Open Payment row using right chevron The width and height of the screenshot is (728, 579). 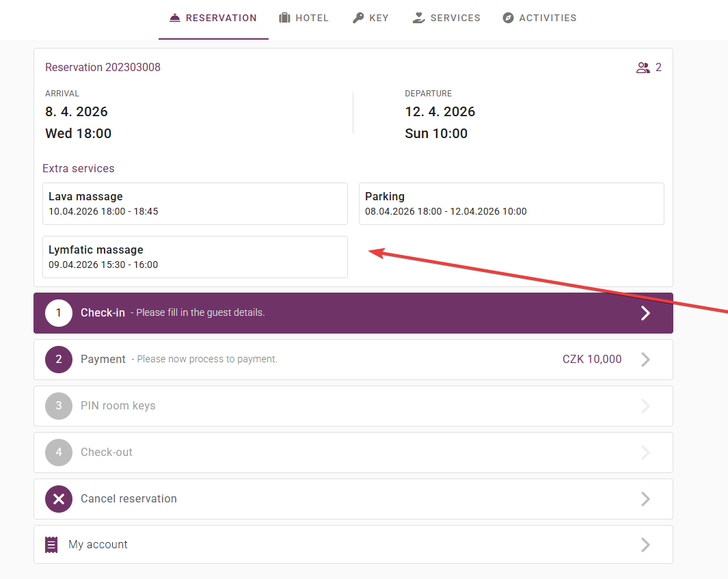pos(645,360)
